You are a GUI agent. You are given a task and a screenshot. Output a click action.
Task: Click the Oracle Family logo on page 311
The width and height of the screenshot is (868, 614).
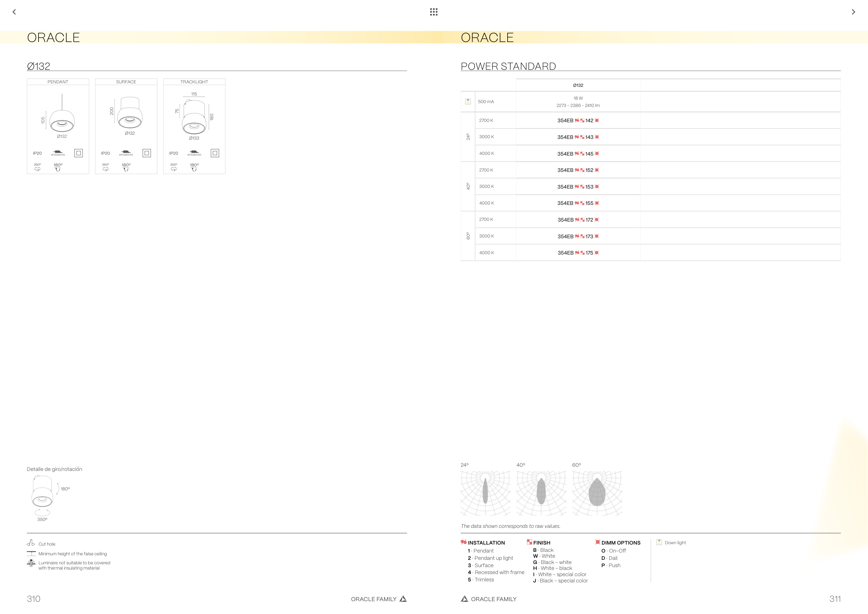[464, 599]
